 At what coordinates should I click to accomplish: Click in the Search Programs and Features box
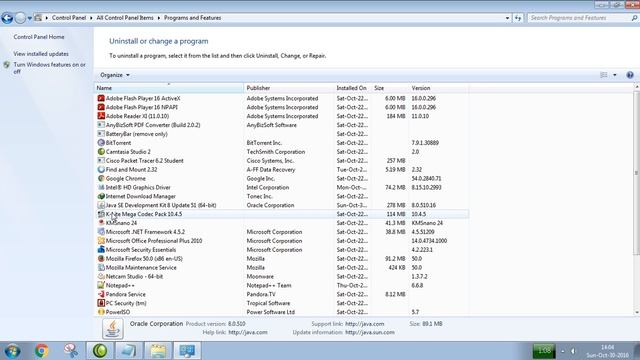(x=580, y=18)
